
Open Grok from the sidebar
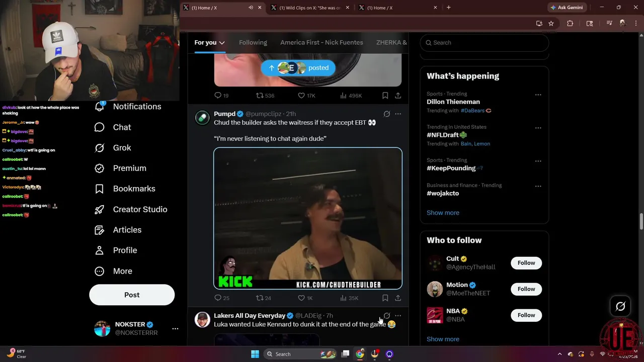[113, 148]
